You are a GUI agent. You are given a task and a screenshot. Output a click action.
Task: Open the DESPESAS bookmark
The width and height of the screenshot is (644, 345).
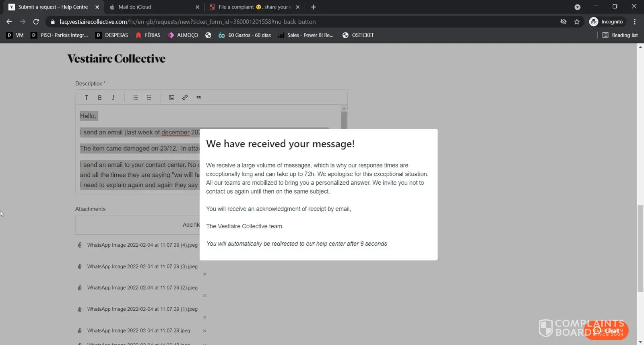(111, 35)
